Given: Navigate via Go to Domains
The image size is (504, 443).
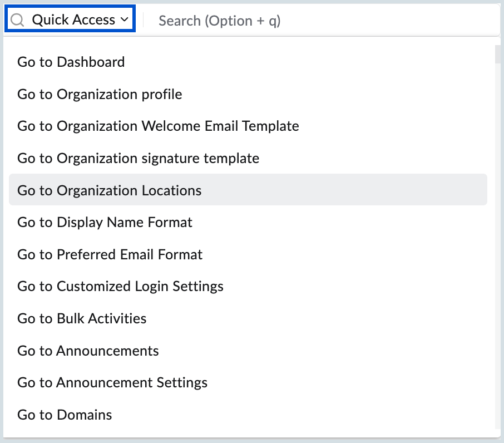Looking at the screenshot, I should click(x=65, y=415).
